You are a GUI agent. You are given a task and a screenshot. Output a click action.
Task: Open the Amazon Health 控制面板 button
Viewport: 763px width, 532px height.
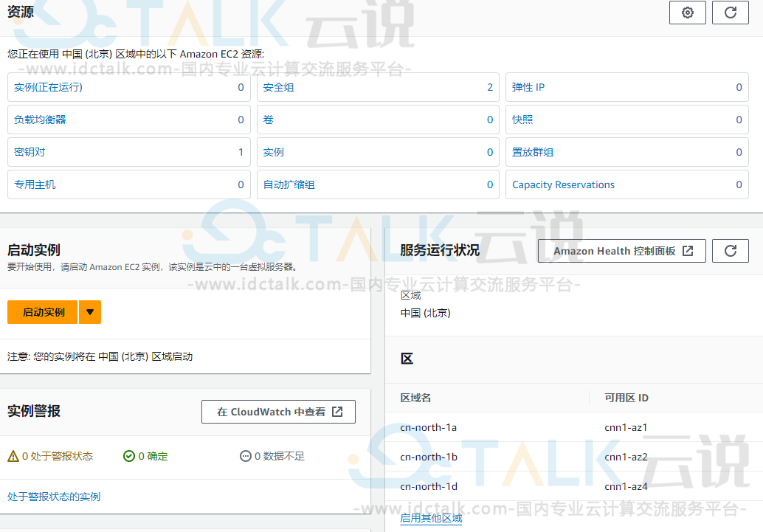pos(621,251)
